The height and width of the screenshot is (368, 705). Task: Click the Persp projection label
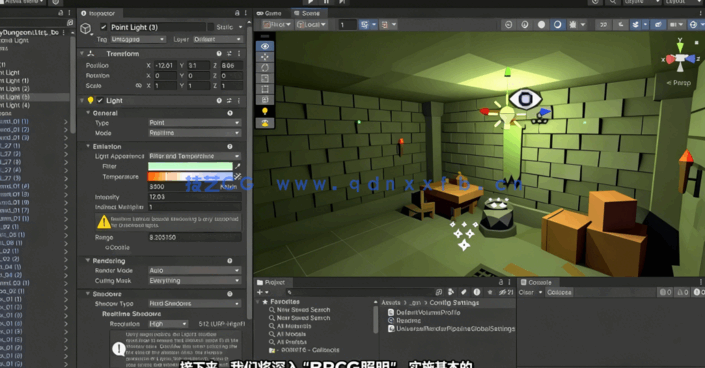click(678, 83)
